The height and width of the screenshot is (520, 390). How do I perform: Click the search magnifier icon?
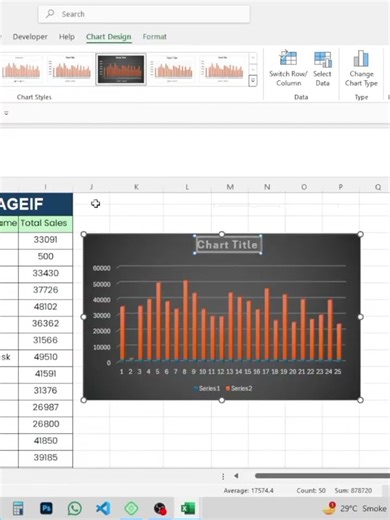tap(50, 14)
